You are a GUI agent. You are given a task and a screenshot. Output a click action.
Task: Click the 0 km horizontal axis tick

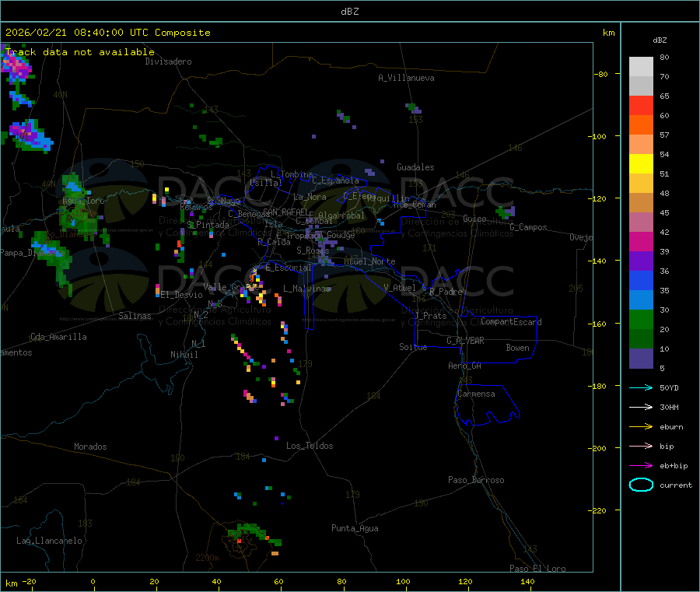pyautogui.click(x=93, y=581)
